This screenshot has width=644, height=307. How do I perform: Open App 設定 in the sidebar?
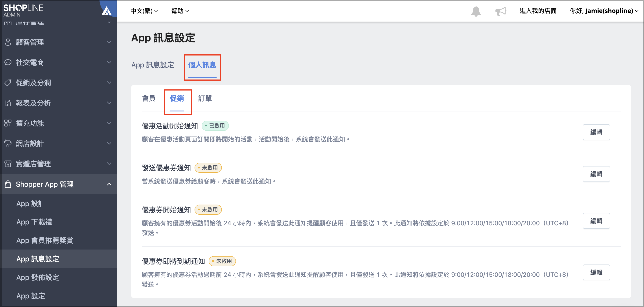pyautogui.click(x=31, y=296)
